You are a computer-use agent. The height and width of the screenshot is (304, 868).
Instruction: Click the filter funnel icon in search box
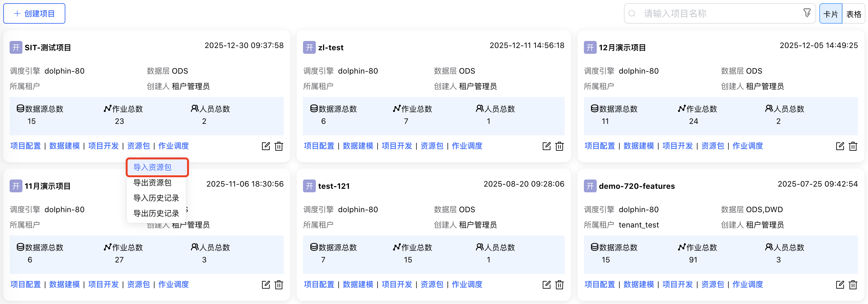click(x=807, y=13)
